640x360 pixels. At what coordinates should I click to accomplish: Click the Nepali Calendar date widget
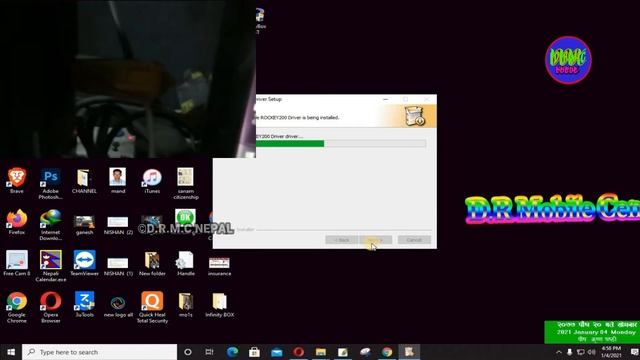[x=592, y=332]
